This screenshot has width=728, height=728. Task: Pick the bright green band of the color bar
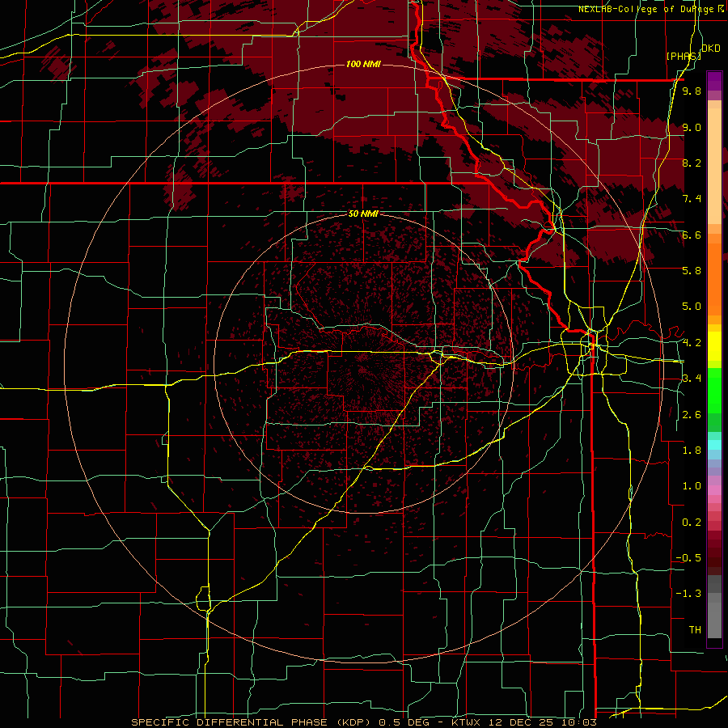pos(714,391)
